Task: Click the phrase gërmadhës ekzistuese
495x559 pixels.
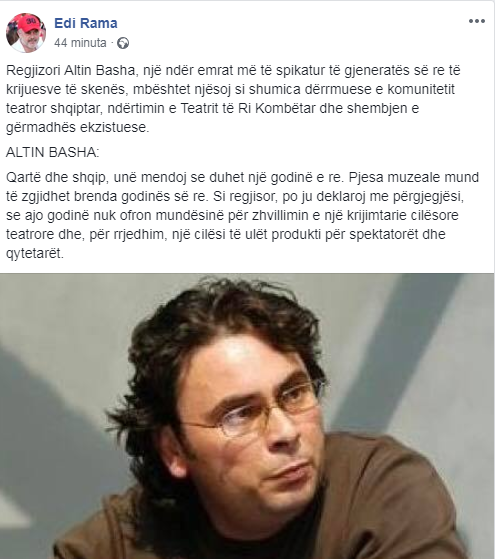Action: coord(77,127)
